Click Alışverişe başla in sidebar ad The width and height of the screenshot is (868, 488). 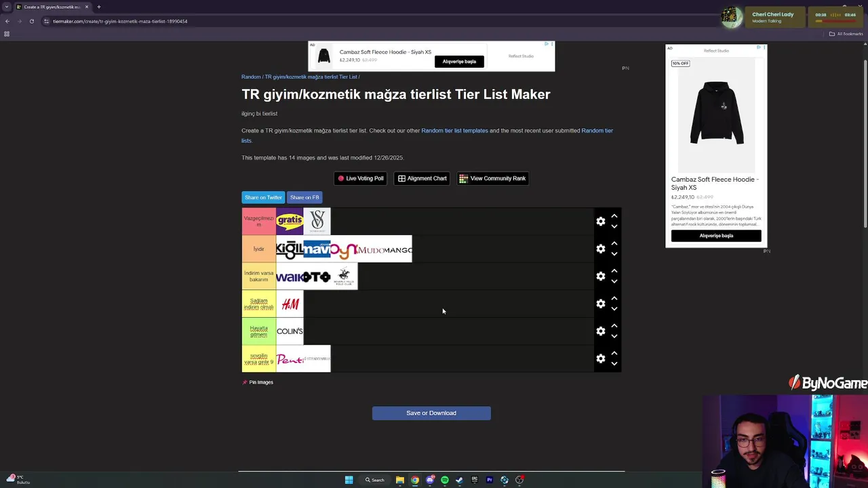716,236
